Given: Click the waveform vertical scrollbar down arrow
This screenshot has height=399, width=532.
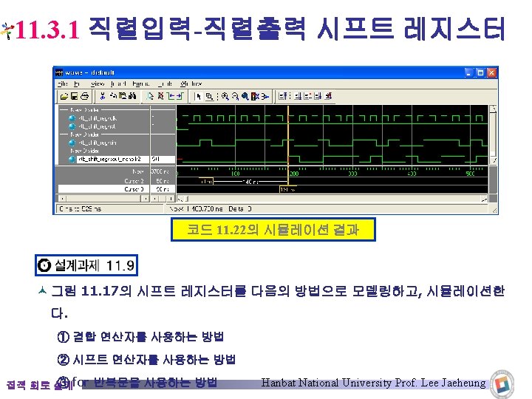Looking at the screenshot, I should point(494,160).
